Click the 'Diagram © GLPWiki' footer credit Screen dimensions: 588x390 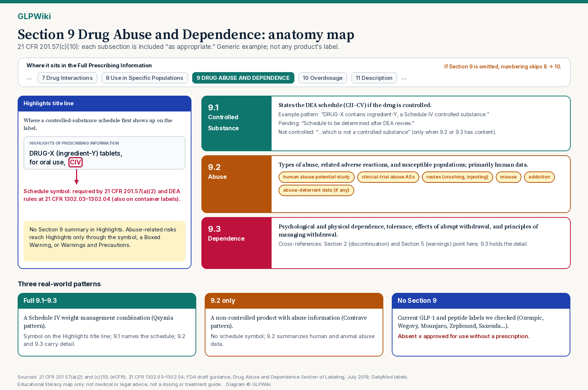(x=248, y=384)
